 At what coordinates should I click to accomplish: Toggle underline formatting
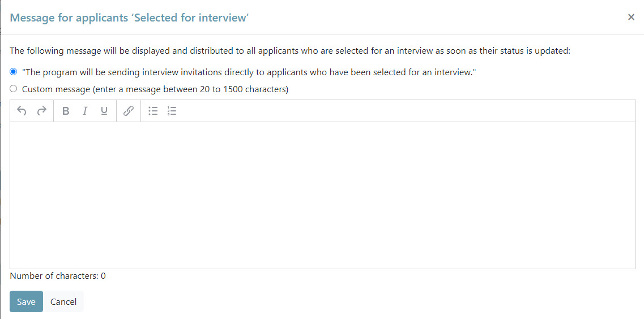tap(104, 111)
